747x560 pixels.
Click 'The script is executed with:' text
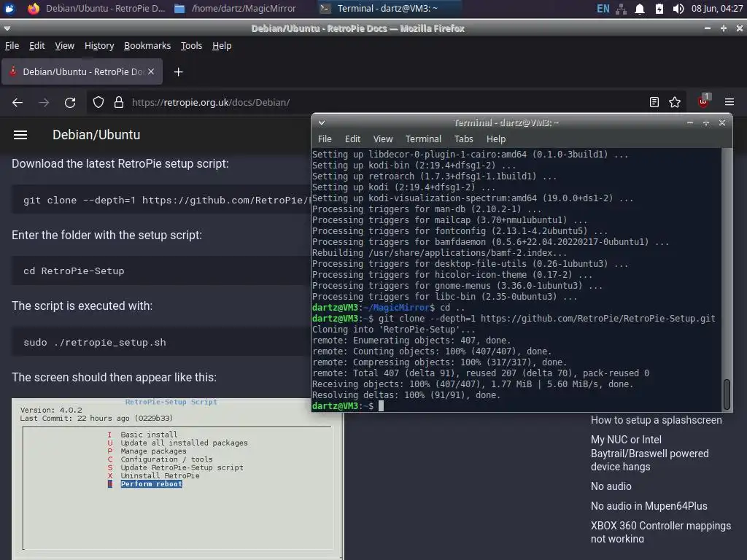tap(82, 306)
